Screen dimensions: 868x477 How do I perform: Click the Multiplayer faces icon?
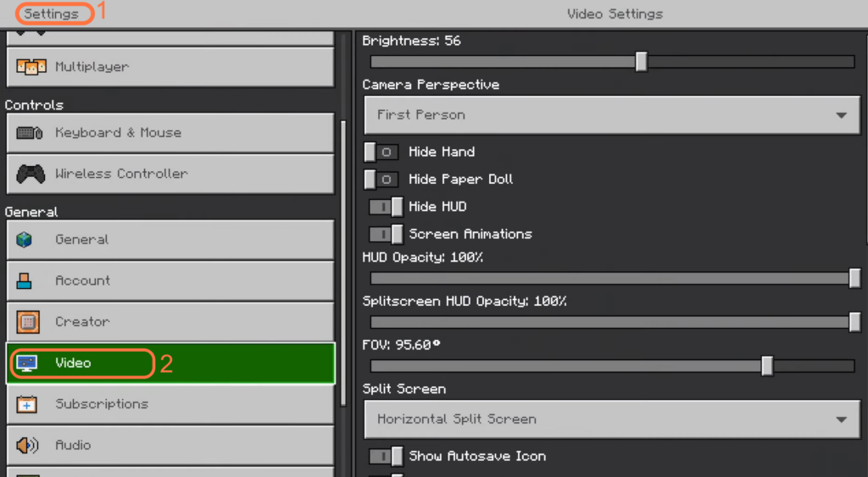(31, 67)
